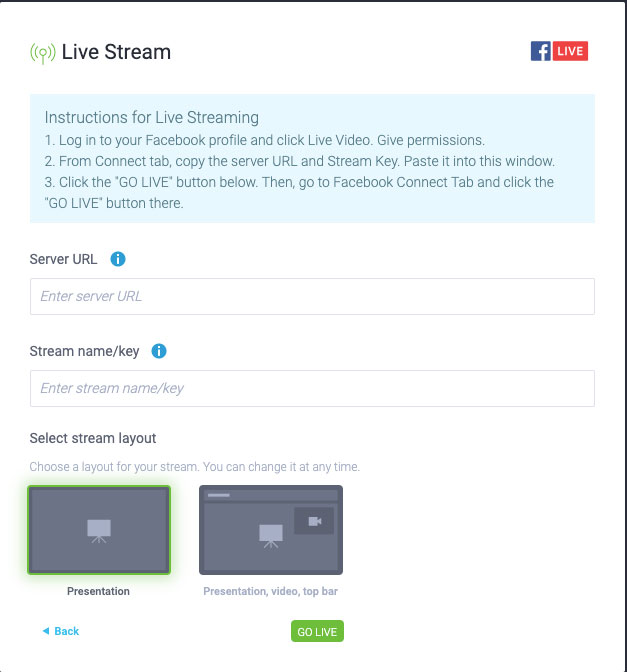Click the Live Stream title text
This screenshot has height=672, width=627.
coord(116,52)
